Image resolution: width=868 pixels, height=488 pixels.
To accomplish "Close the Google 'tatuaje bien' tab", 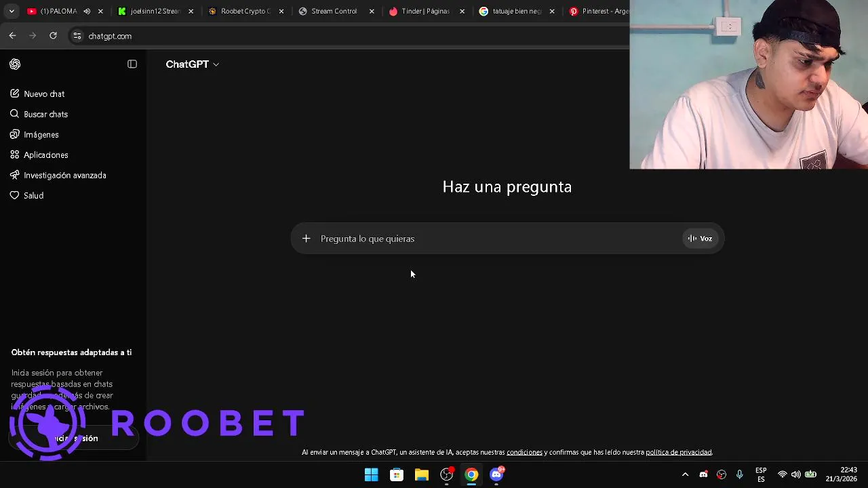I will (x=552, y=12).
